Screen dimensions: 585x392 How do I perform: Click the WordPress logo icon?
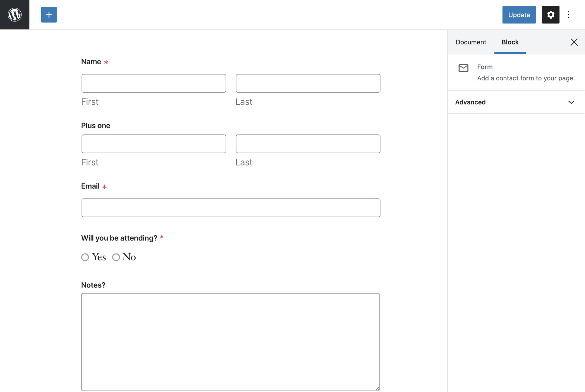(15, 15)
